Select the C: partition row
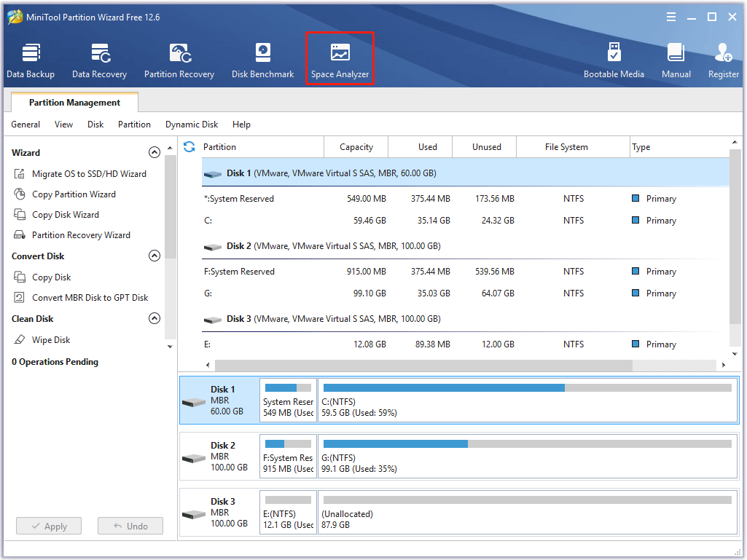This screenshot has width=747, height=560. coord(466,221)
